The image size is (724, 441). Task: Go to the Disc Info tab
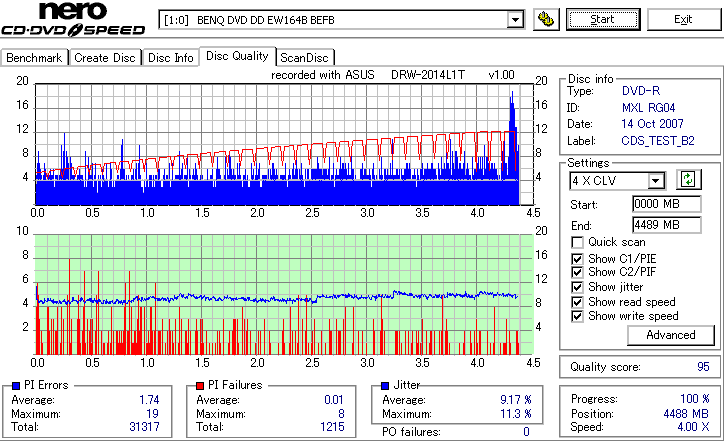pyautogui.click(x=170, y=58)
